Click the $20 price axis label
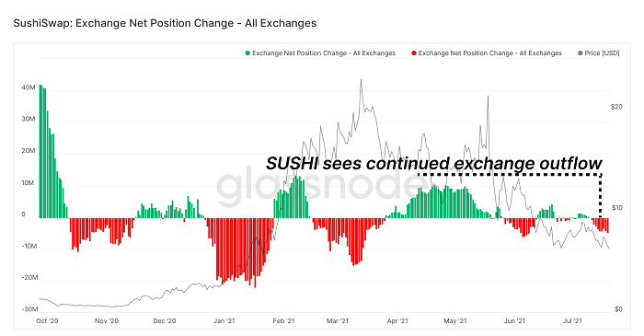Screen dimensions: 644x336 click(x=616, y=107)
